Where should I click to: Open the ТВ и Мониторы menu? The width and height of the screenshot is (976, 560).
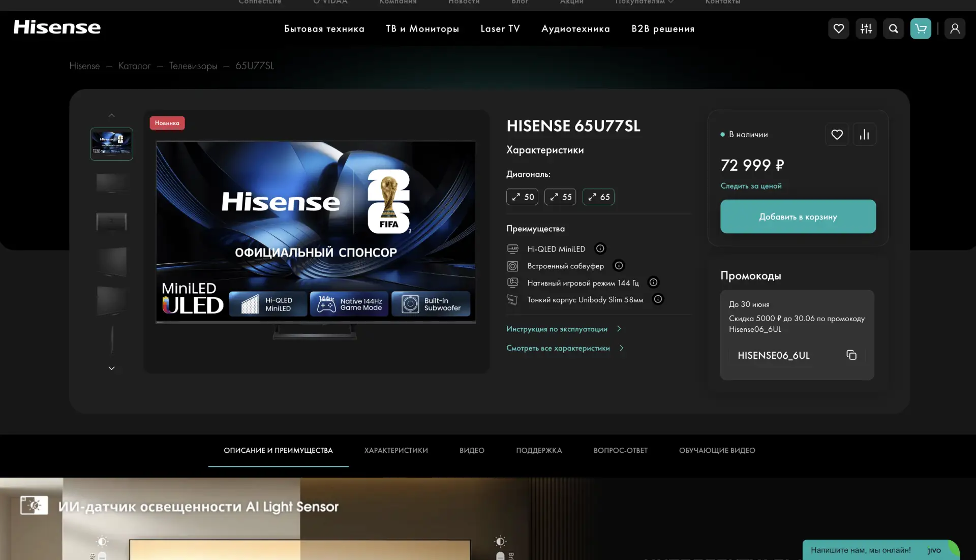click(x=422, y=29)
